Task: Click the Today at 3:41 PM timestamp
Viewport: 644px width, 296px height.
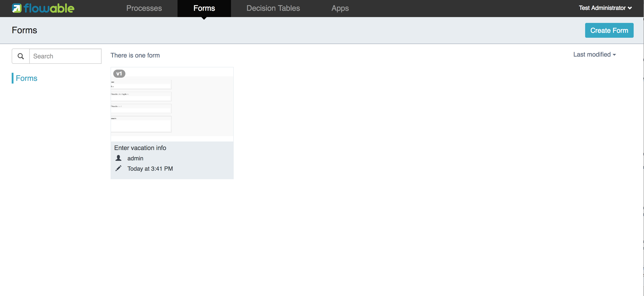Action: 150,169
